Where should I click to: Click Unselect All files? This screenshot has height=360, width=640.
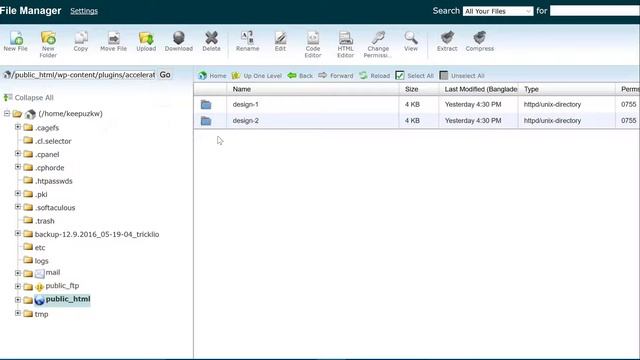pyautogui.click(x=462, y=76)
